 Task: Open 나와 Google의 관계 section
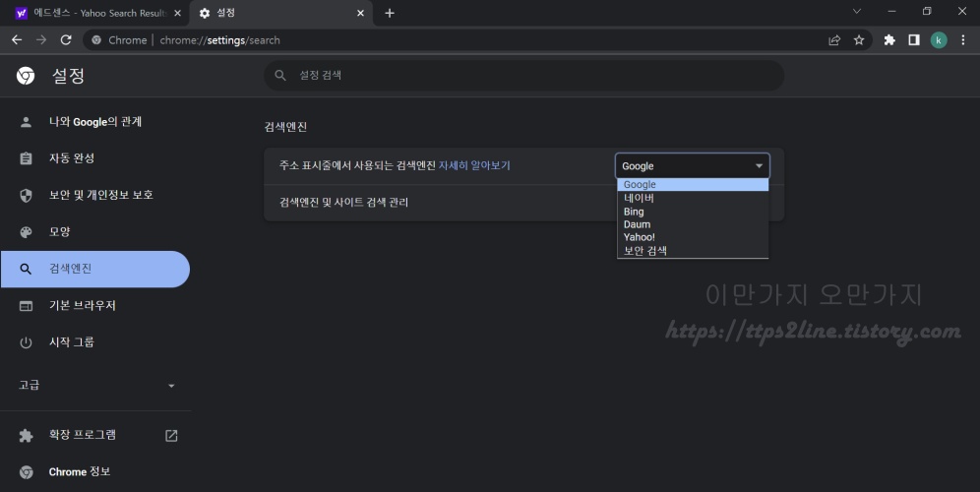point(95,122)
